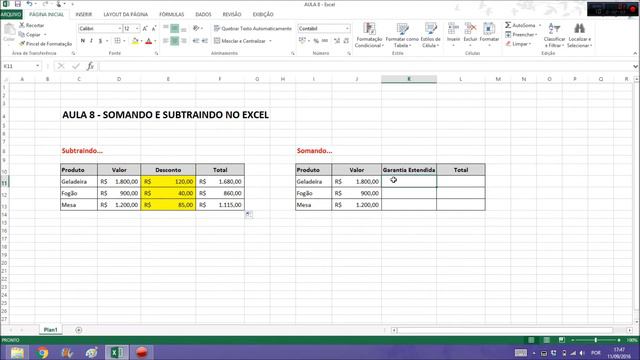This screenshot has width=640, height=360.
Task: Switch to the EXIBIÇÃO tab
Action: (263, 14)
